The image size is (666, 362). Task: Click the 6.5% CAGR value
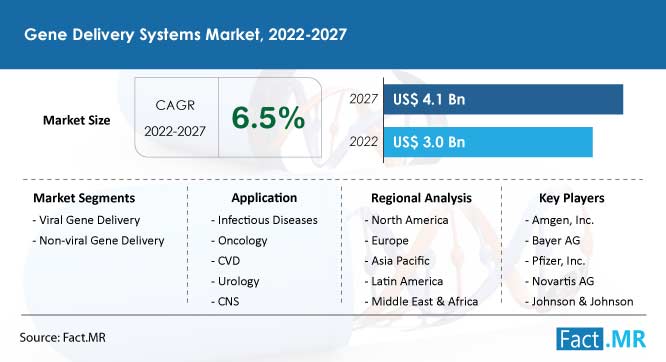[268, 118]
